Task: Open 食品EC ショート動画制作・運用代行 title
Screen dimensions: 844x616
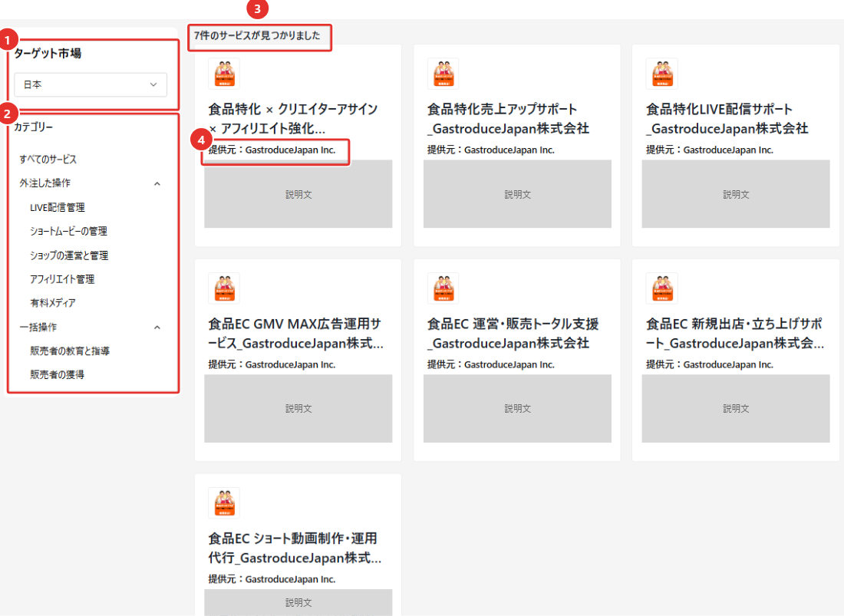Action: click(x=295, y=548)
